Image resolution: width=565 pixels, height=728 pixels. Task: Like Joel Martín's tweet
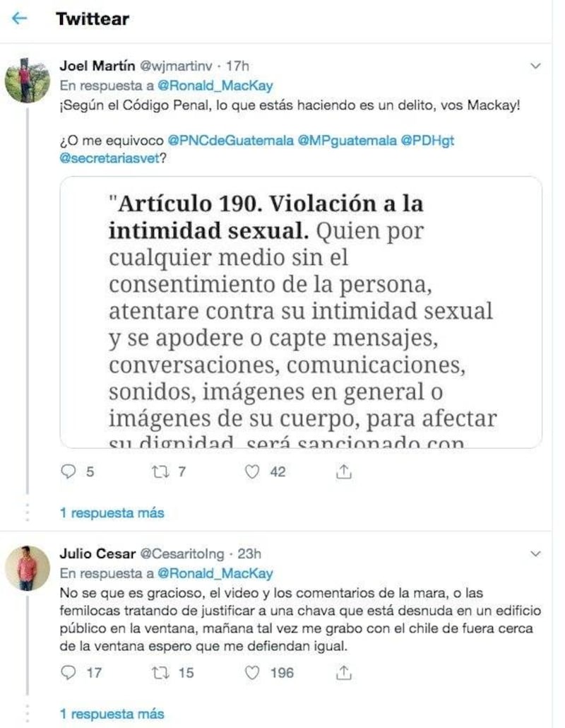(x=252, y=471)
